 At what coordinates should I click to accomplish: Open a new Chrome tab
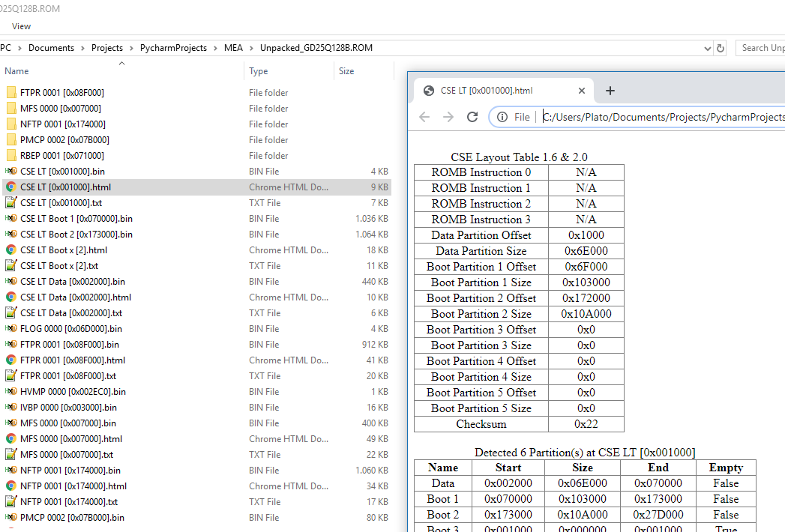click(610, 90)
